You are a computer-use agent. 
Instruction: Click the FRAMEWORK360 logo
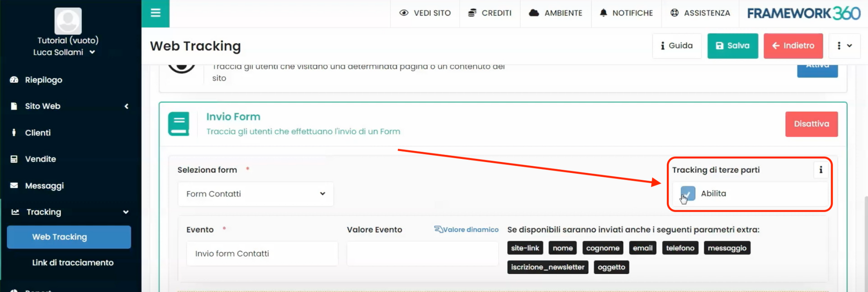(803, 14)
